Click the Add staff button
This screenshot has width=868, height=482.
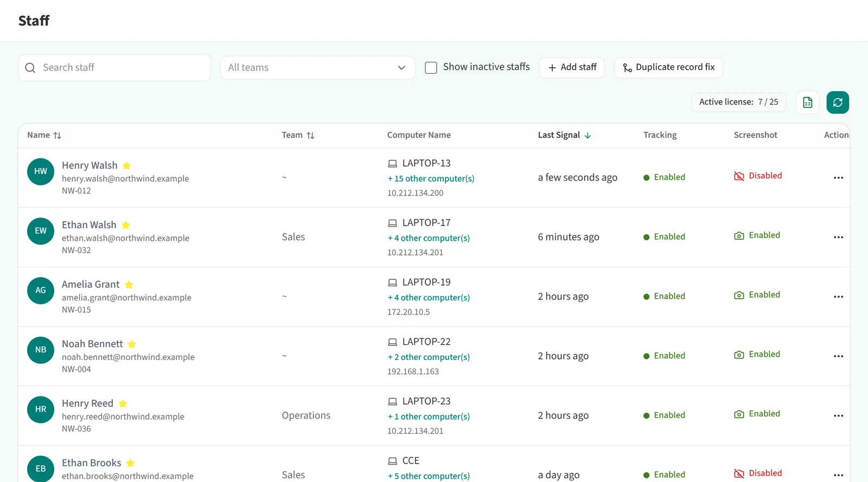tap(572, 68)
